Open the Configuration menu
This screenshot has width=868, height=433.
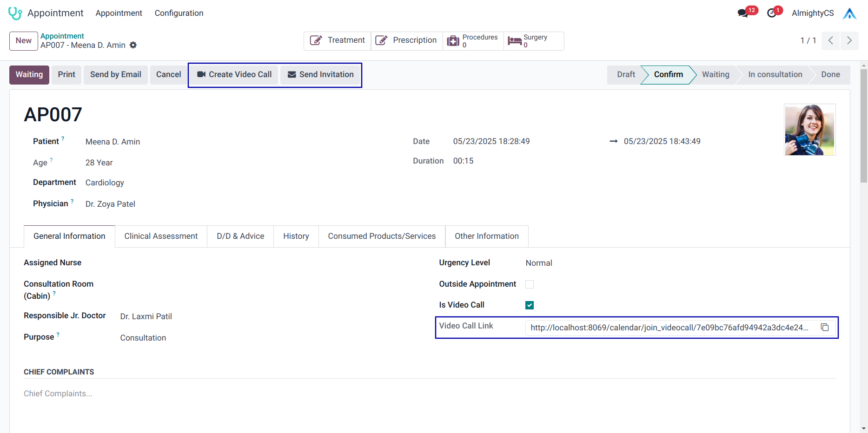(x=179, y=13)
